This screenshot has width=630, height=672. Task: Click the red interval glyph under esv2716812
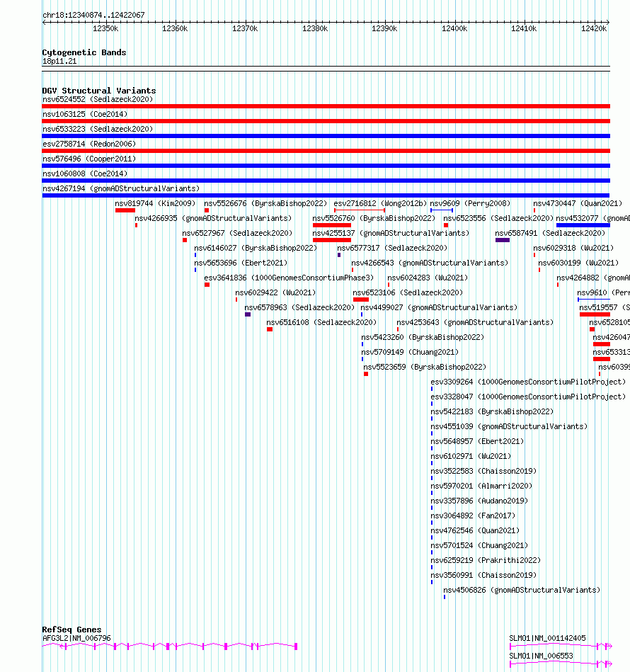coord(360,210)
